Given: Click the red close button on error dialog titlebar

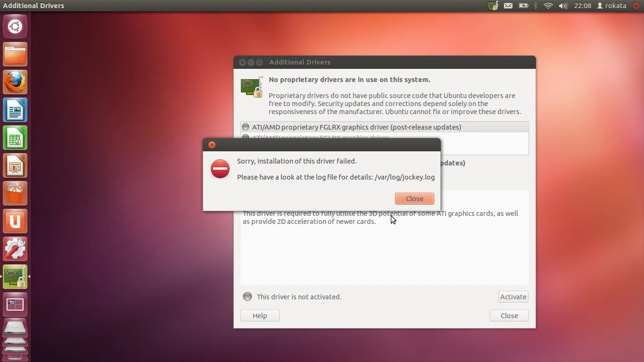Looking at the screenshot, I should tap(212, 145).
